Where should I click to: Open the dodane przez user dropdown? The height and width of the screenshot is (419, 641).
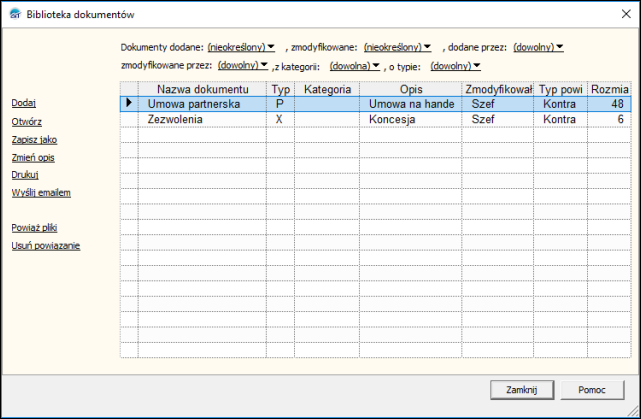[x=538, y=47]
